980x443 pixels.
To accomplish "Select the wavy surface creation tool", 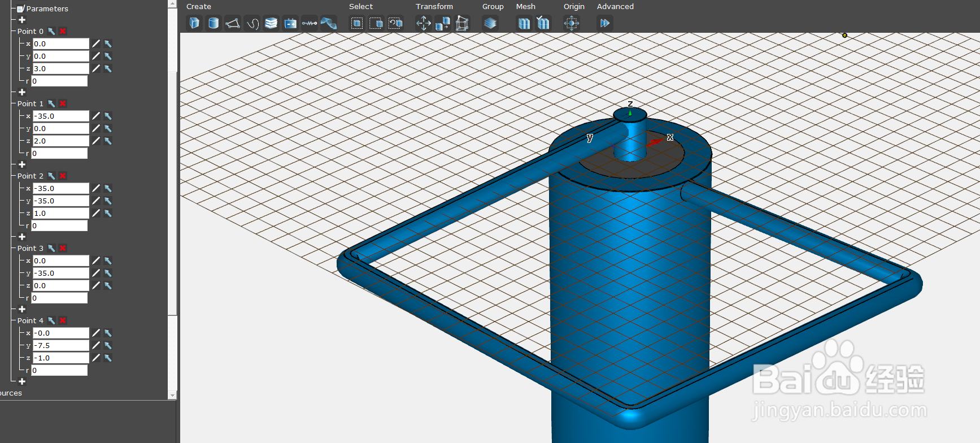I will click(329, 23).
